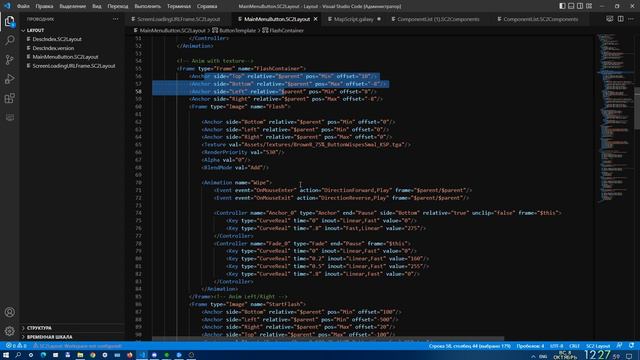Open the Run and Debug view
Image resolution: width=640 pixels, height=360 pixels.
click(x=9, y=79)
